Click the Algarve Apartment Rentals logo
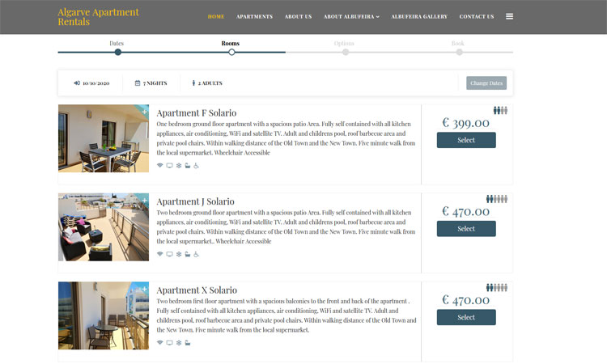 click(98, 17)
